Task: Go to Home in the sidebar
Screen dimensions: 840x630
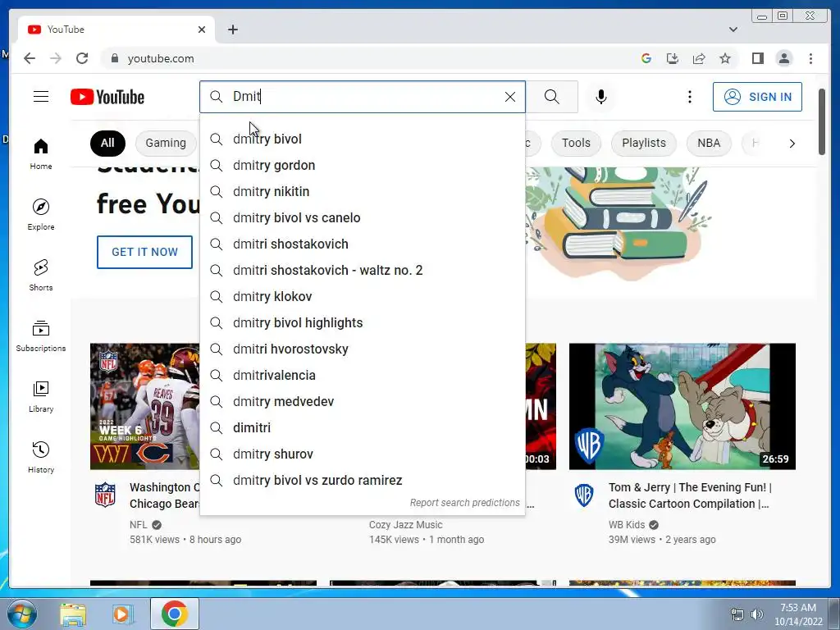Action: coord(41,153)
